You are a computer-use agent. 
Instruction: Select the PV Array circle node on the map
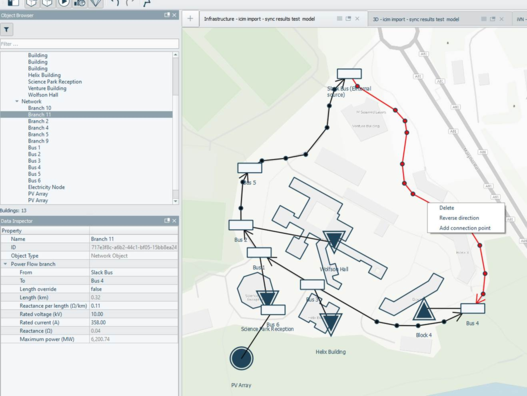[241, 358]
